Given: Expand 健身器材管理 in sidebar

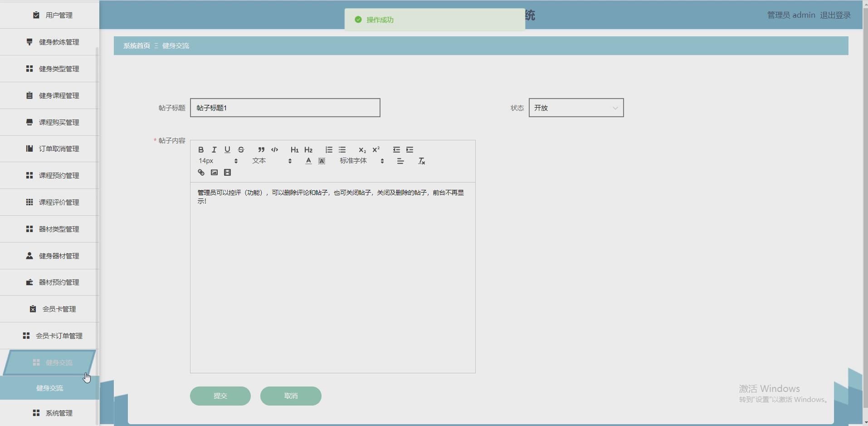Looking at the screenshot, I should pos(49,256).
